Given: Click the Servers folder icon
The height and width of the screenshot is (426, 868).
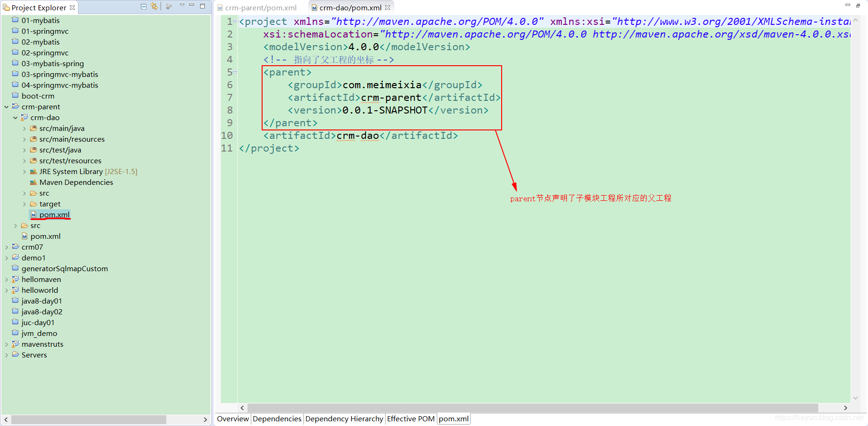Looking at the screenshot, I should (x=15, y=355).
